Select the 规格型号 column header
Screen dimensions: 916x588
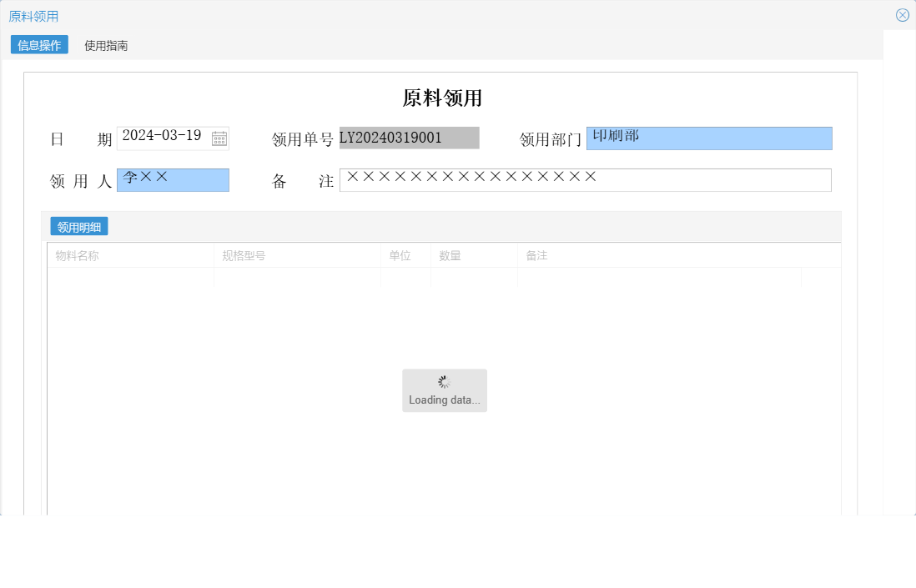coord(243,255)
